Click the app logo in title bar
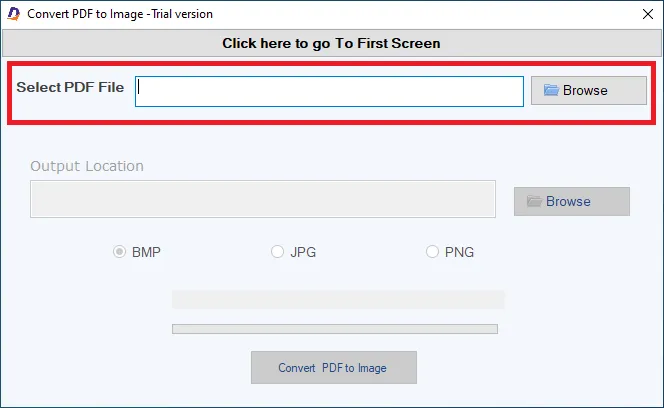664x408 pixels. pos(14,14)
